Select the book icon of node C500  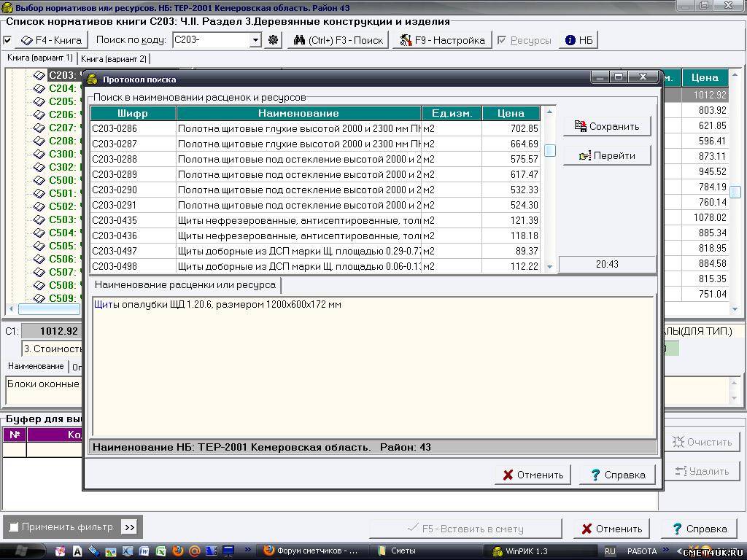click(39, 181)
